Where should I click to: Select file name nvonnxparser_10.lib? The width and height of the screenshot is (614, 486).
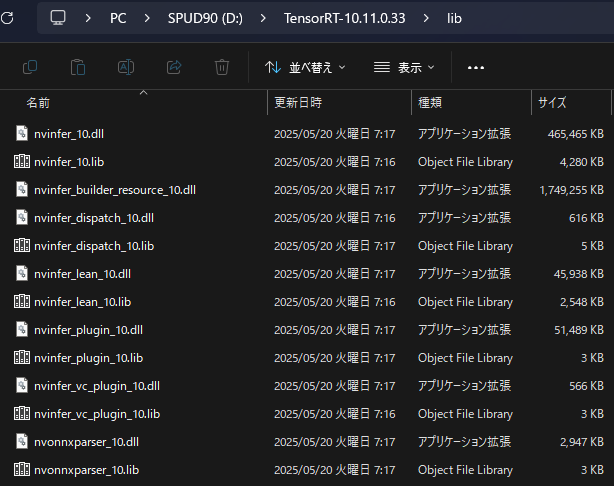(x=87, y=470)
